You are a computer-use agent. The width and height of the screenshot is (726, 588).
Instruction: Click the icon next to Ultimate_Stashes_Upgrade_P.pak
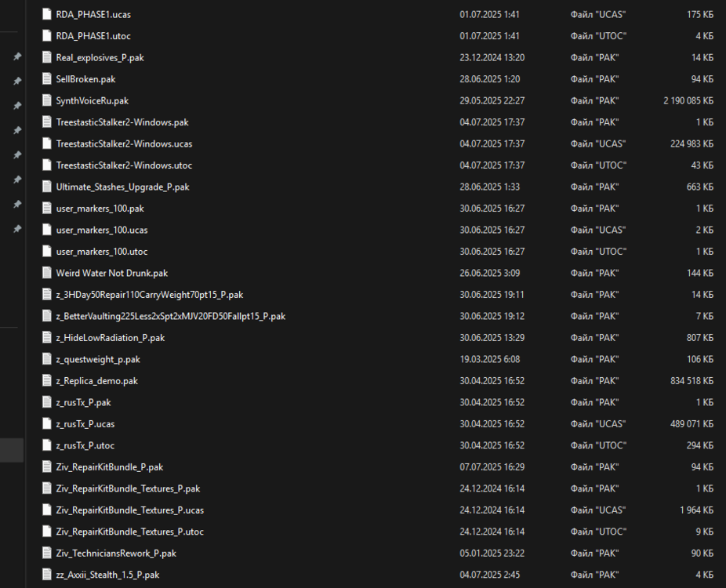47,187
